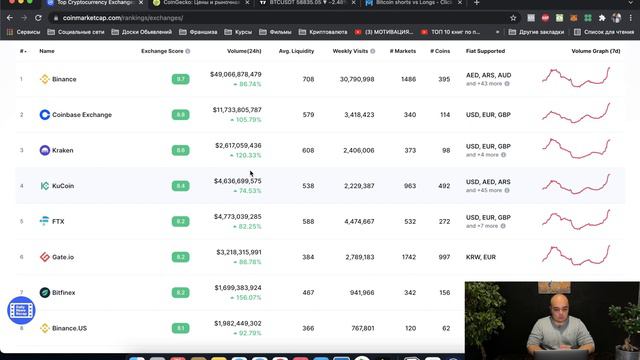Go back with the browser back arrow
This screenshot has height=360, width=640.
coord(10,18)
